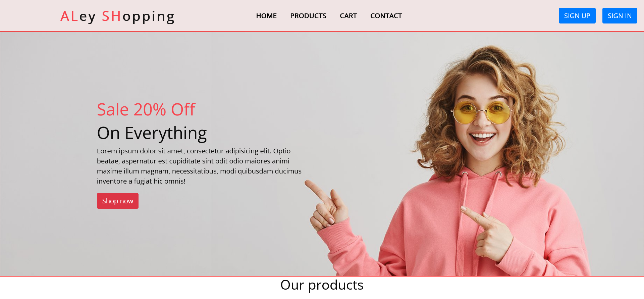
Task: Select CONTACT in the navbar
Action: click(x=386, y=16)
